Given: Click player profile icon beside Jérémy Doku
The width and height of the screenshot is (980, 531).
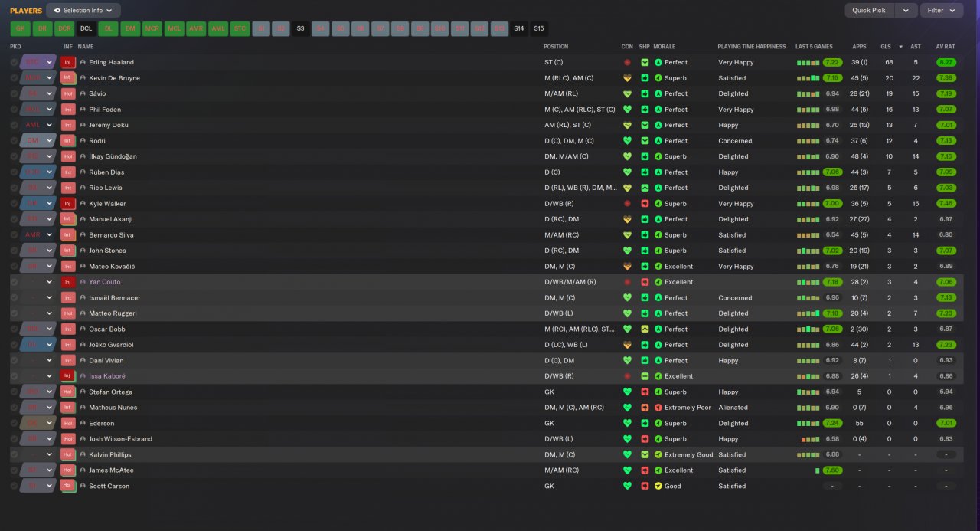Looking at the screenshot, I should tap(83, 125).
